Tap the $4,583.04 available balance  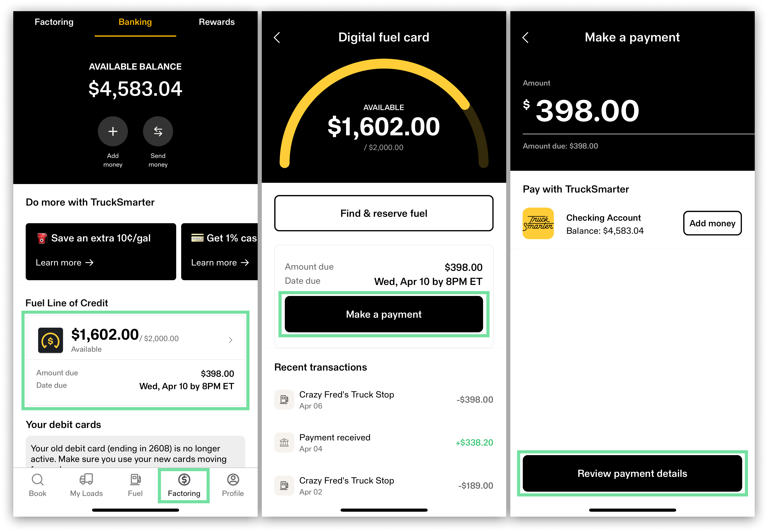pyautogui.click(x=135, y=89)
